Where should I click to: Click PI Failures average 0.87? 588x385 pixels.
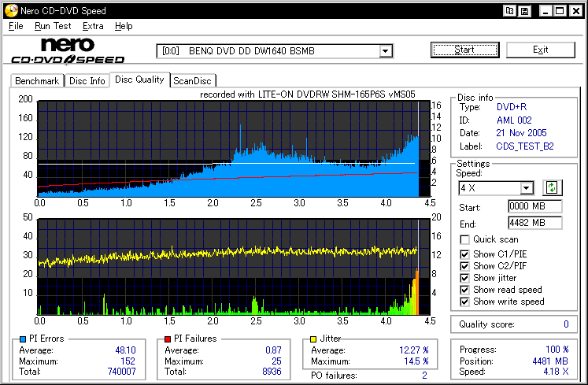273,350
